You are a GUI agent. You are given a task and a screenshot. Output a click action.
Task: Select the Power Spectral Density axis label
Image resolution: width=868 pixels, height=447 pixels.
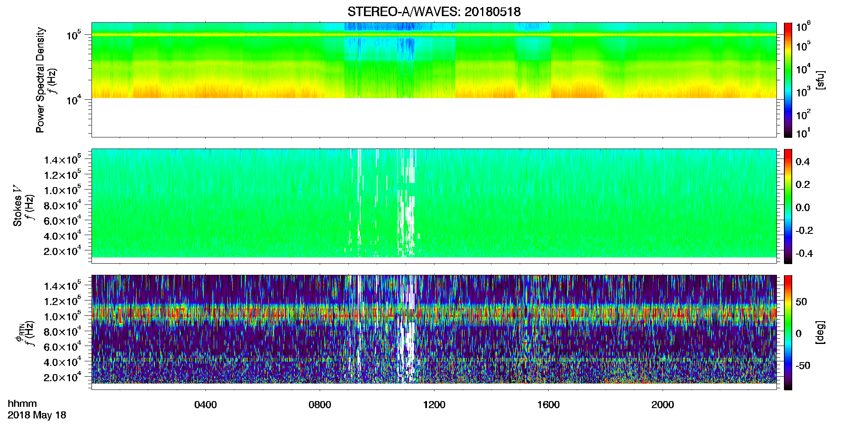(40, 80)
